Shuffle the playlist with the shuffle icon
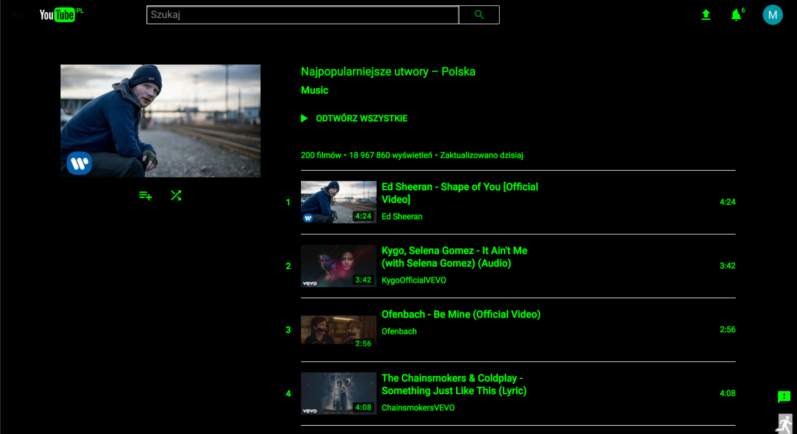Screen dimensions: 797x434 pyautogui.click(x=176, y=196)
